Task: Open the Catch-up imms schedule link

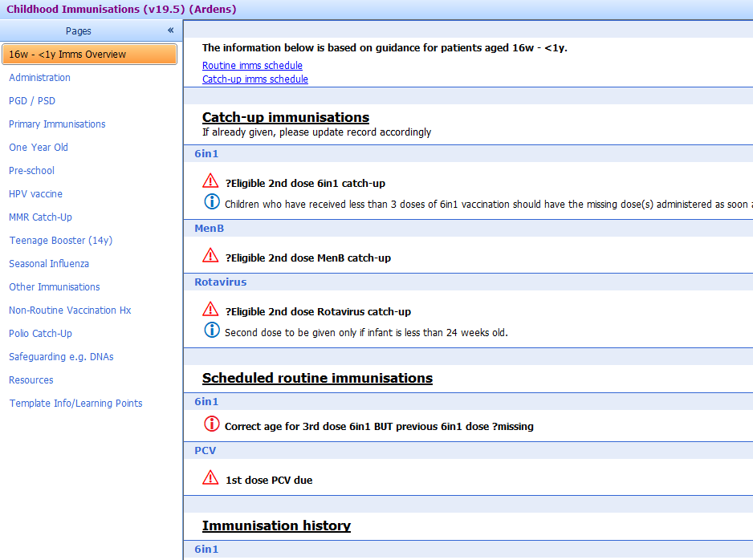Action: pyautogui.click(x=255, y=79)
